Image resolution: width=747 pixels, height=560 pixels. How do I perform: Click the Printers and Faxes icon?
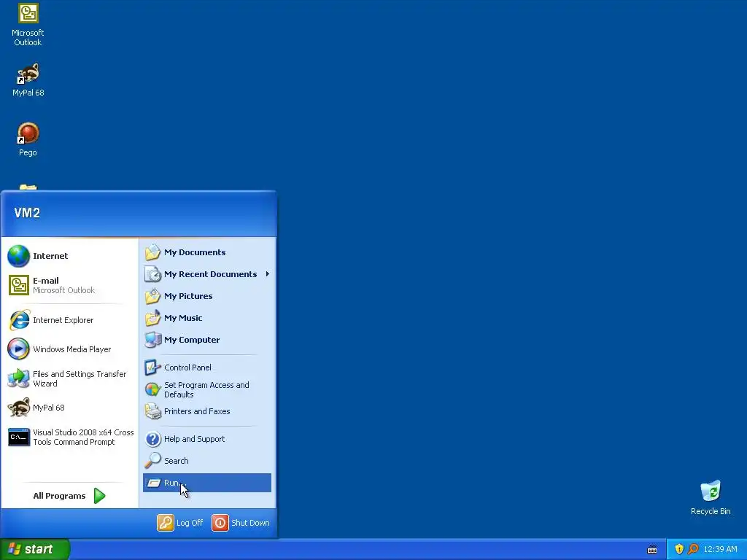[152, 411]
